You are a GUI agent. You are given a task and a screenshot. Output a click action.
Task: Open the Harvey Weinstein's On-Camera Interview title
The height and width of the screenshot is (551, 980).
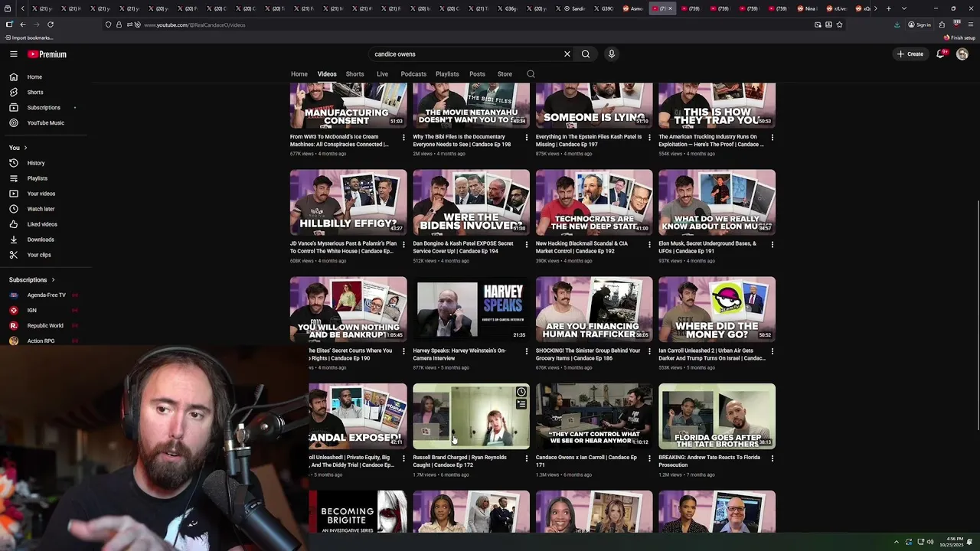tap(459, 354)
